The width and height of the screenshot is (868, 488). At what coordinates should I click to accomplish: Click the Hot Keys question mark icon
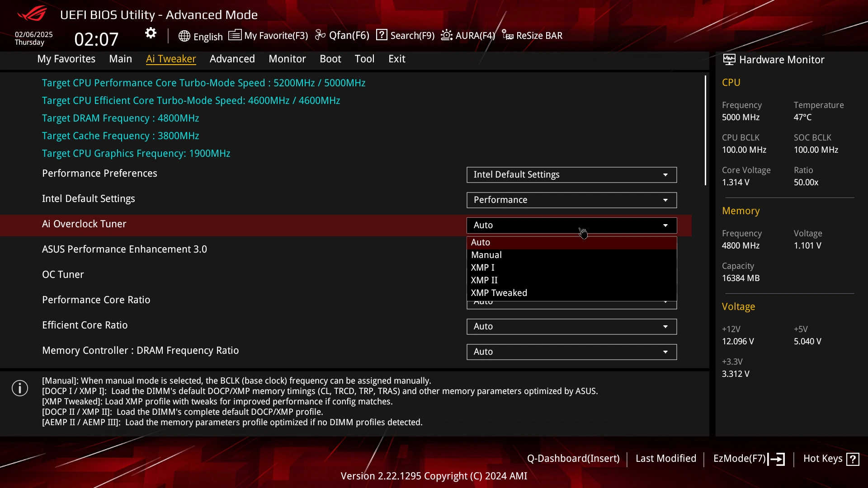(x=853, y=459)
